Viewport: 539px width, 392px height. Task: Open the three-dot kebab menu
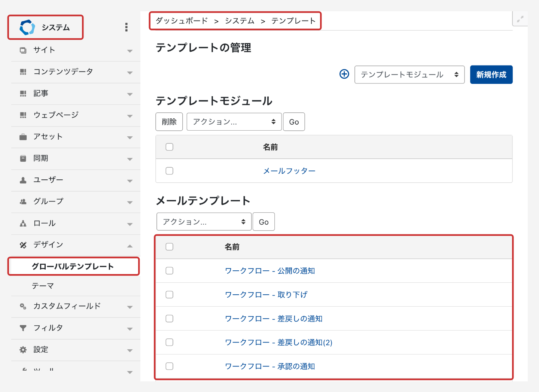127,27
